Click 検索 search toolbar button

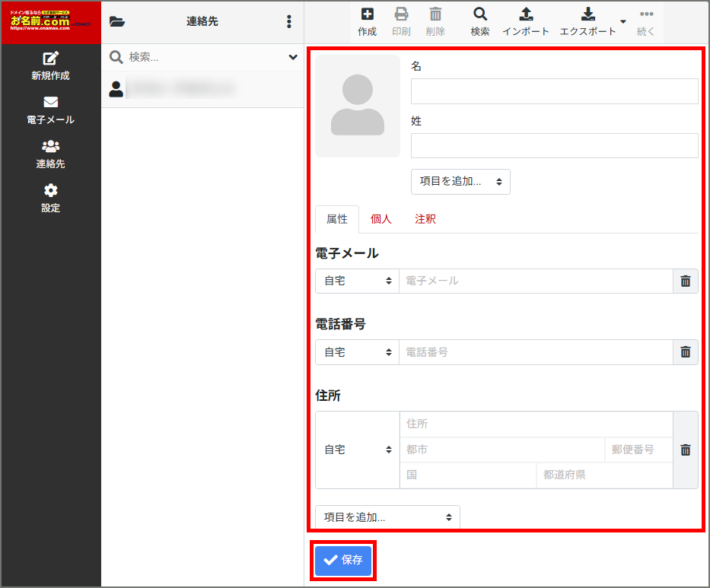pos(480,22)
